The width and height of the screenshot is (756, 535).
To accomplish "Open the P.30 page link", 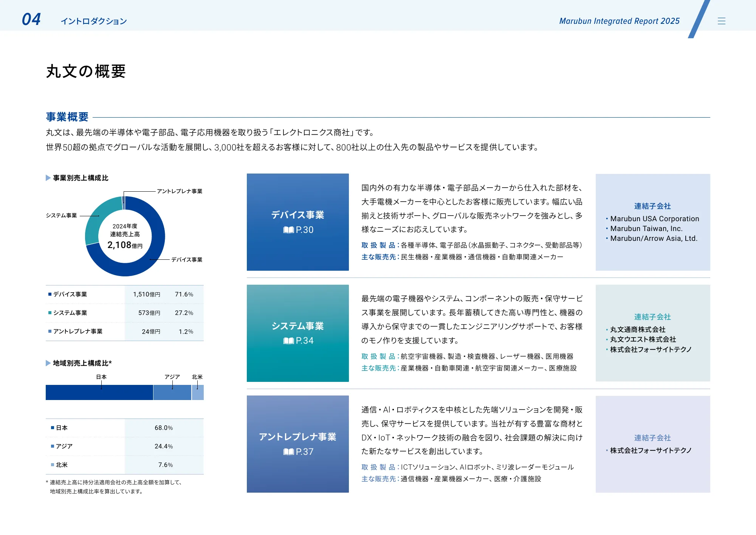I will [304, 230].
